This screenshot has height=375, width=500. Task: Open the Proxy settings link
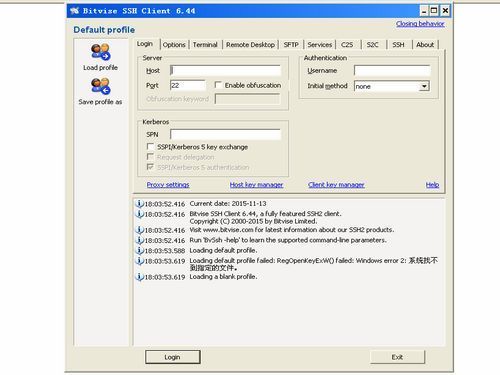click(168, 185)
